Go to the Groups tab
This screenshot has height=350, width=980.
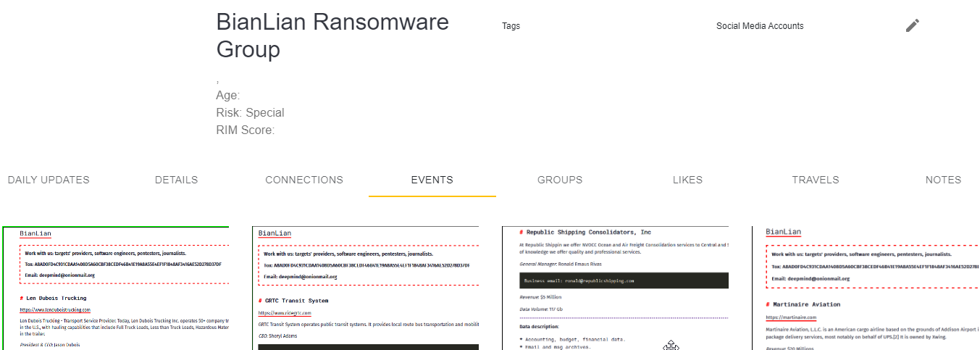click(559, 180)
